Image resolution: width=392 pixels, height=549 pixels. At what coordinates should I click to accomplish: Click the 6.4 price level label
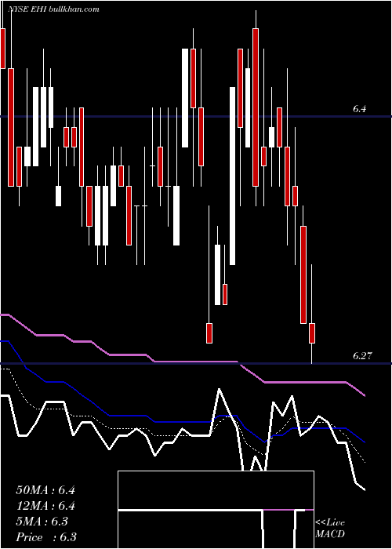tap(359, 109)
